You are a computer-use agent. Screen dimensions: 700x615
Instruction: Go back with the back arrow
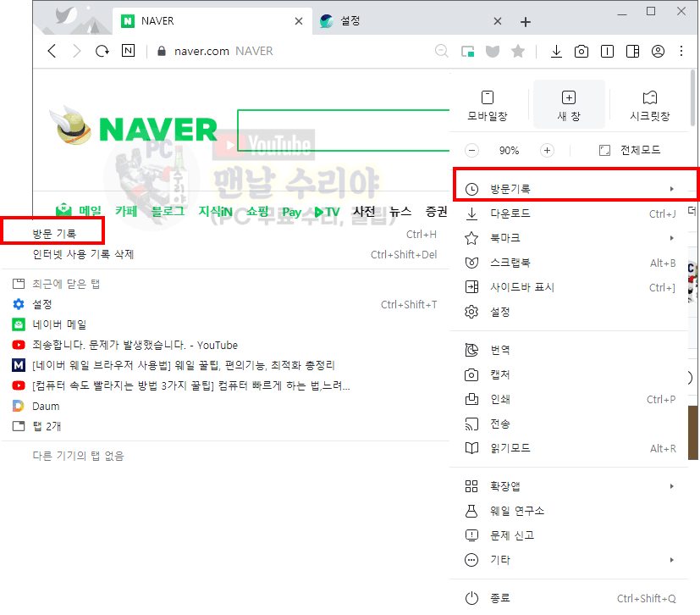point(52,51)
